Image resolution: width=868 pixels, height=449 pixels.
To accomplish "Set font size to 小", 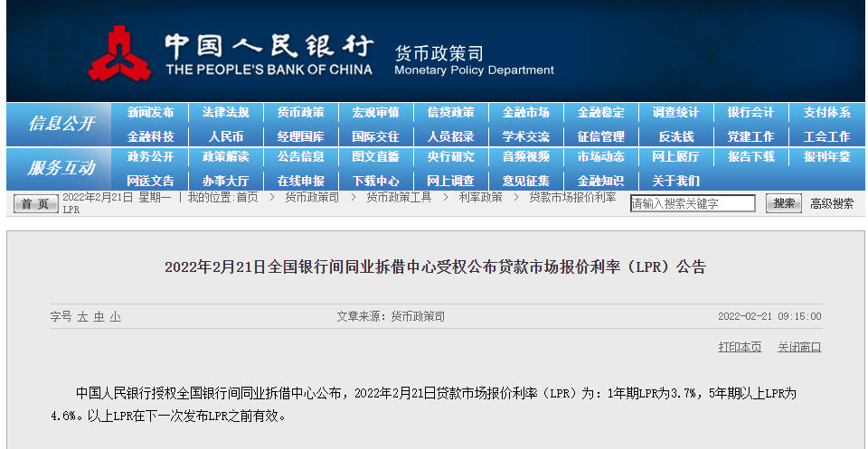I will 115,317.
